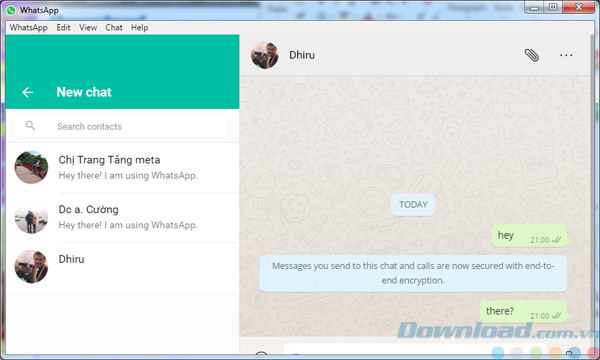Start chat with Chị Trang Tăng meta
Screen dimensions: 600x360
[122, 168]
